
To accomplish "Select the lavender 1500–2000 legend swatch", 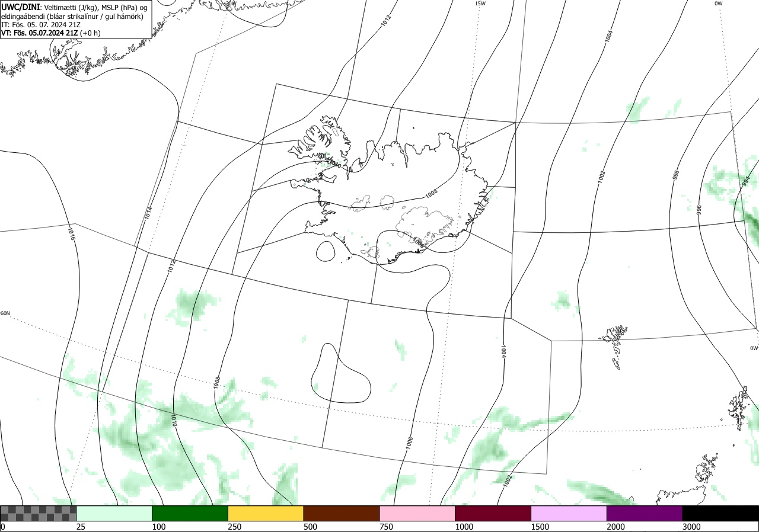I will [x=569, y=513].
